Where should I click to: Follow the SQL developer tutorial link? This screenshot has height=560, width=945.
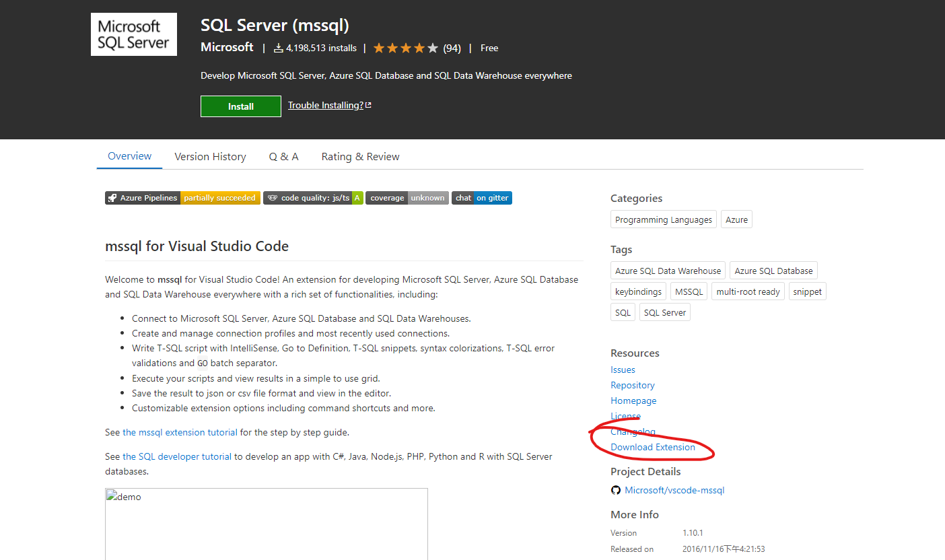[x=177, y=456]
